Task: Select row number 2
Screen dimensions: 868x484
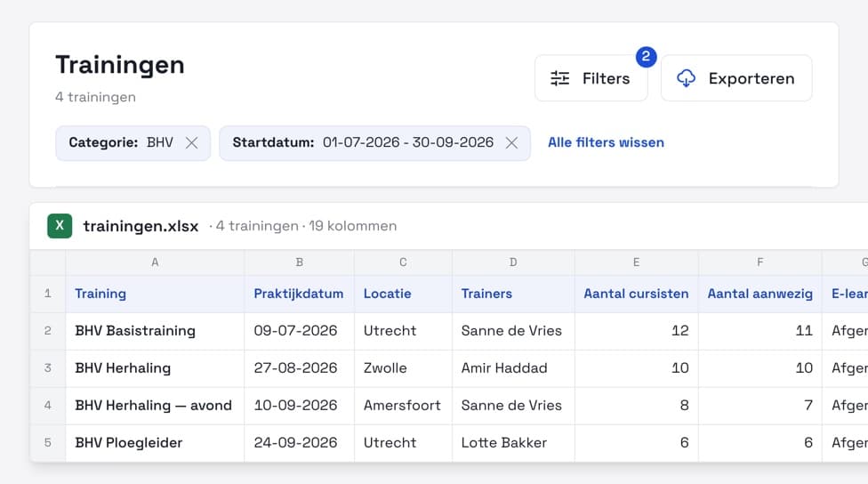Action: click(48, 331)
